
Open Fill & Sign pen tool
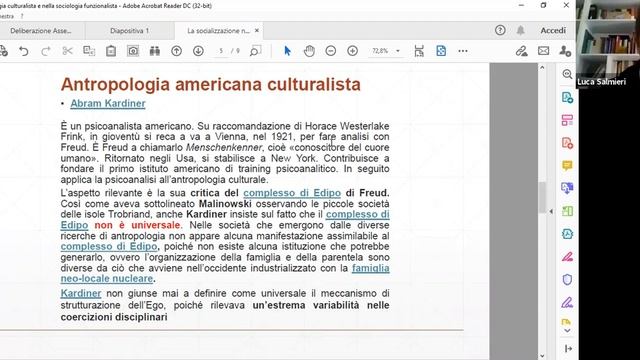pos(567,302)
